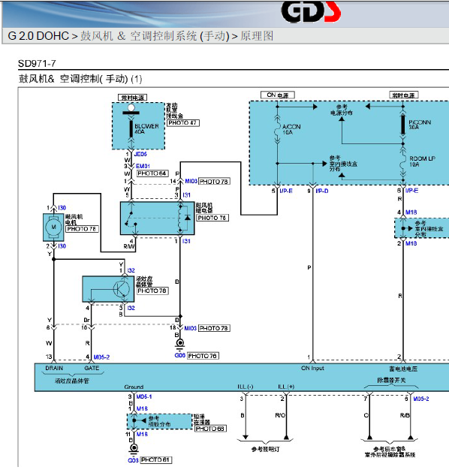449x476 pixels.
Task: Click connector M16 at pin 11
Action: 142,435
